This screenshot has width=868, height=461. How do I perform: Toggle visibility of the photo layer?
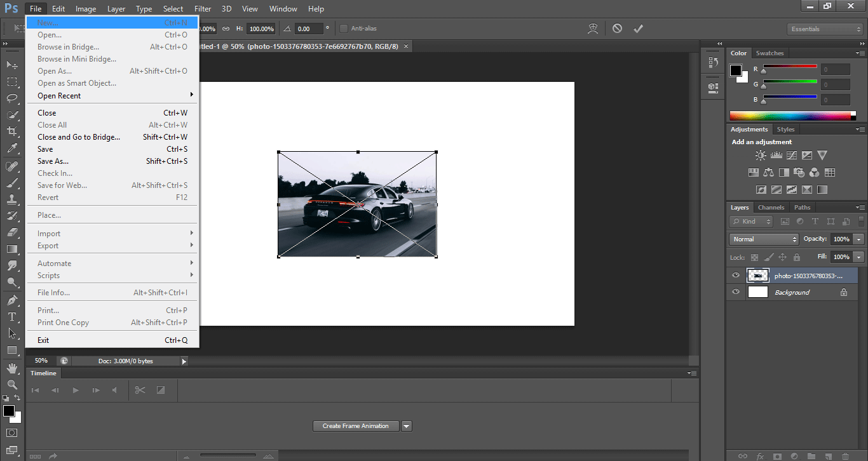736,276
